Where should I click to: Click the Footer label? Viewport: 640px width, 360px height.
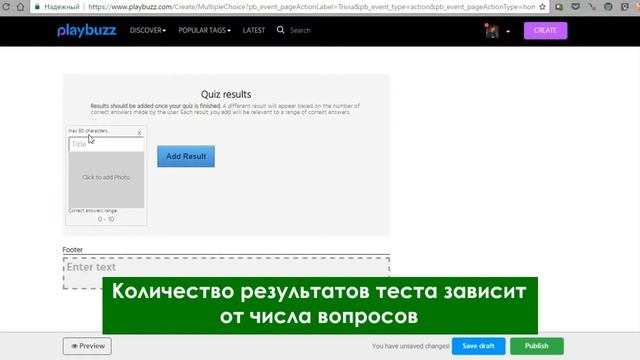[x=73, y=249]
